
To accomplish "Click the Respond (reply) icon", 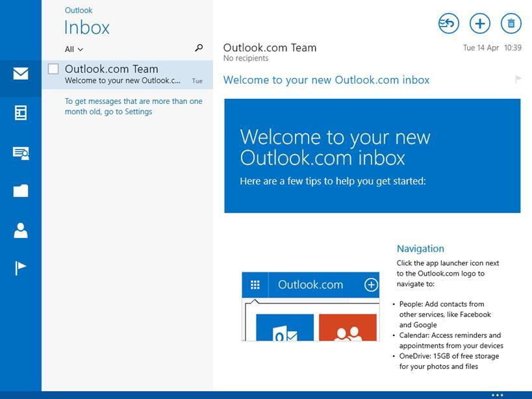I will click(x=449, y=23).
